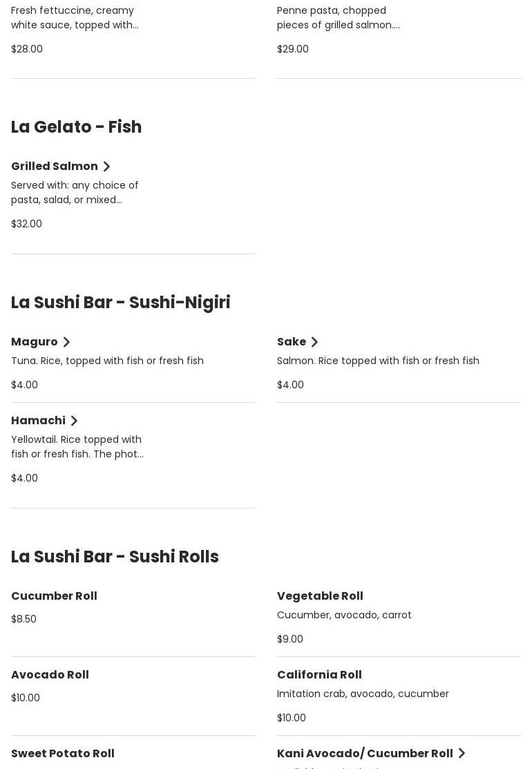The width and height of the screenshot is (532, 769).
Task: Choose the Avocado Roll item
Action: [x=50, y=675]
